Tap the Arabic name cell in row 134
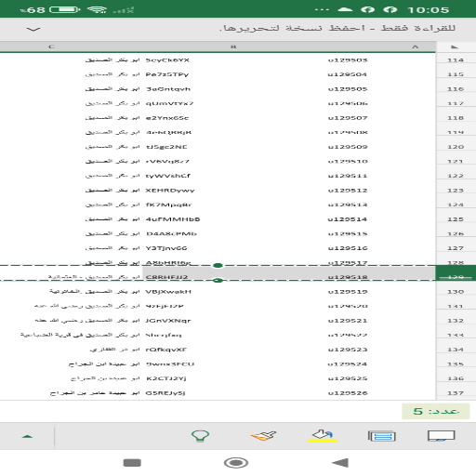Screen dimensions: 476x476 (114, 350)
